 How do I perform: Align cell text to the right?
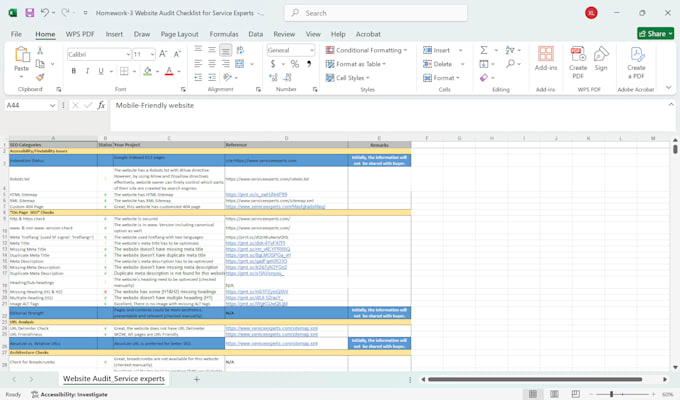coord(226,64)
